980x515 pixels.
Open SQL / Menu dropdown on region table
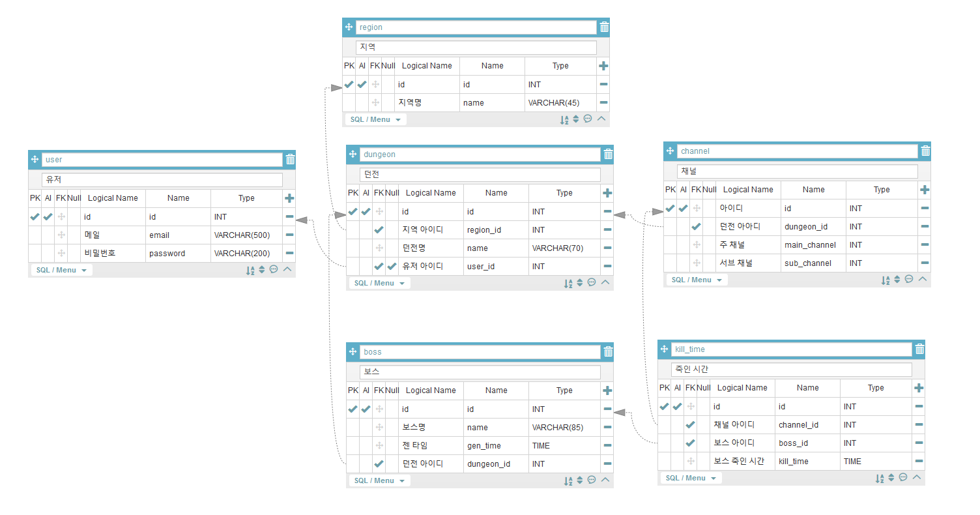point(375,119)
